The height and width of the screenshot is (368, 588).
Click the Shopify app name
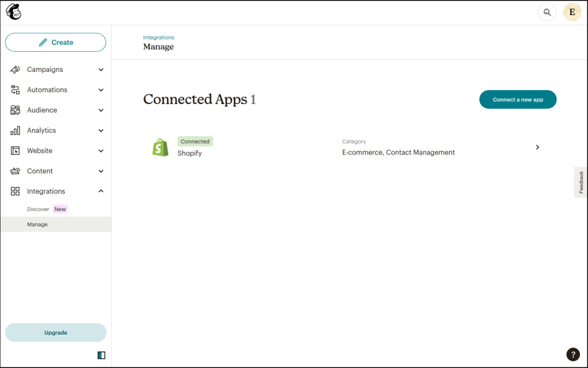coord(189,153)
